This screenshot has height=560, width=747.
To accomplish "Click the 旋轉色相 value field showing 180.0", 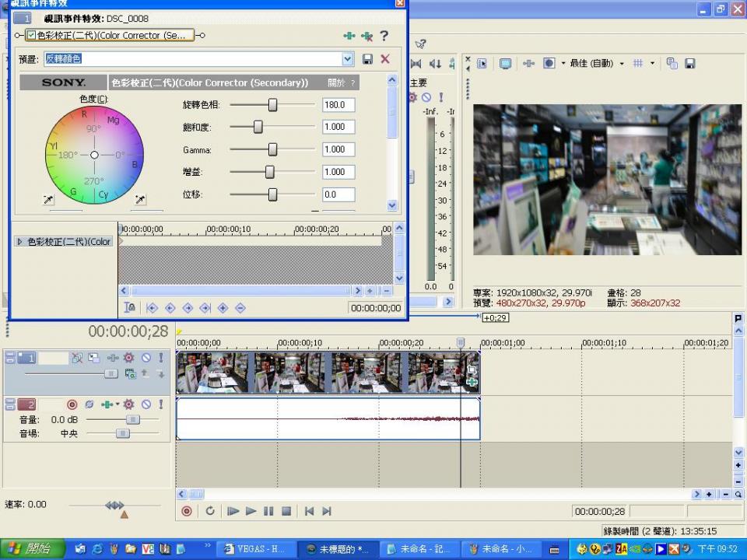I will click(338, 104).
